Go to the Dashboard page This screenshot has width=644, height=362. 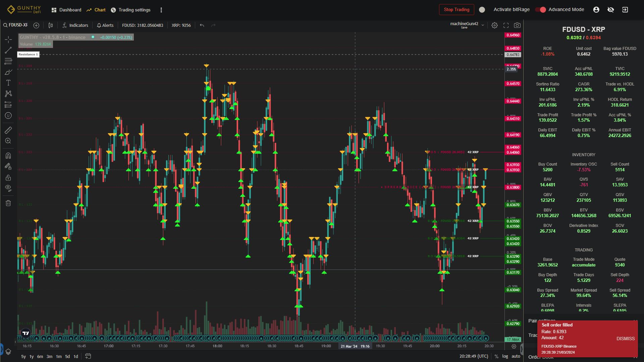coord(66,10)
